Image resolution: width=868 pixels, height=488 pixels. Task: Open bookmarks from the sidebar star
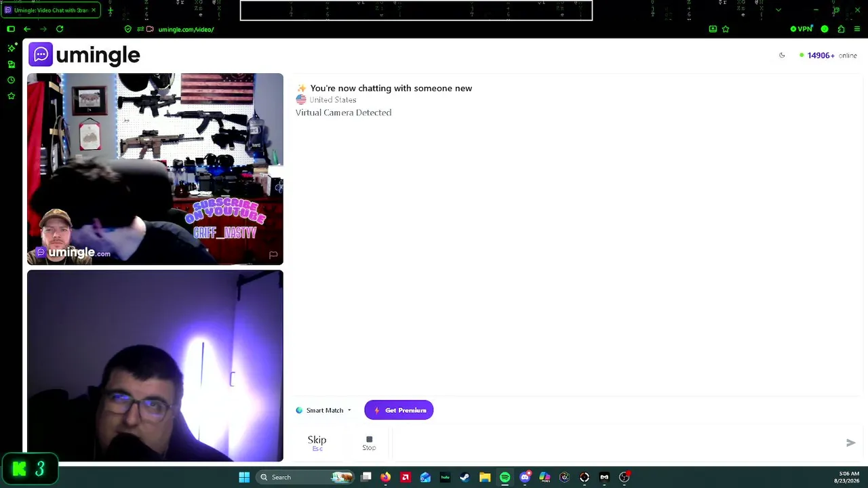click(12, 96)
